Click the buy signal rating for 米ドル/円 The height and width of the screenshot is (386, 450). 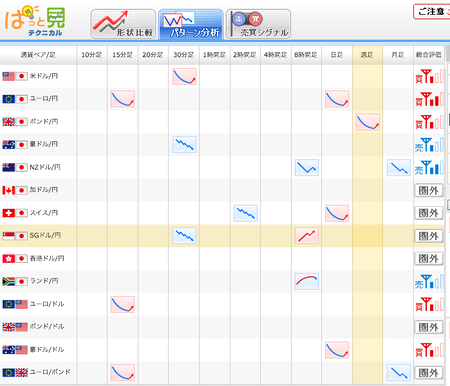click(x=429, y=76)
